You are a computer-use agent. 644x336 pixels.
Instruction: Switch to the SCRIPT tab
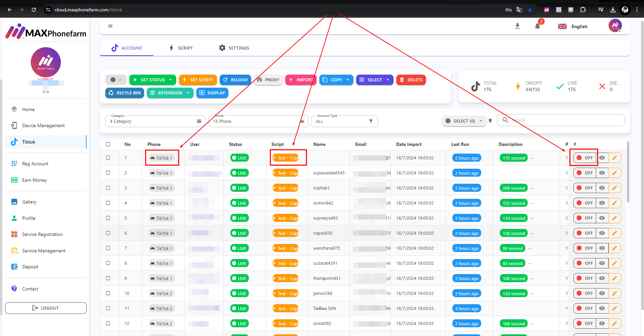(181, 48)
